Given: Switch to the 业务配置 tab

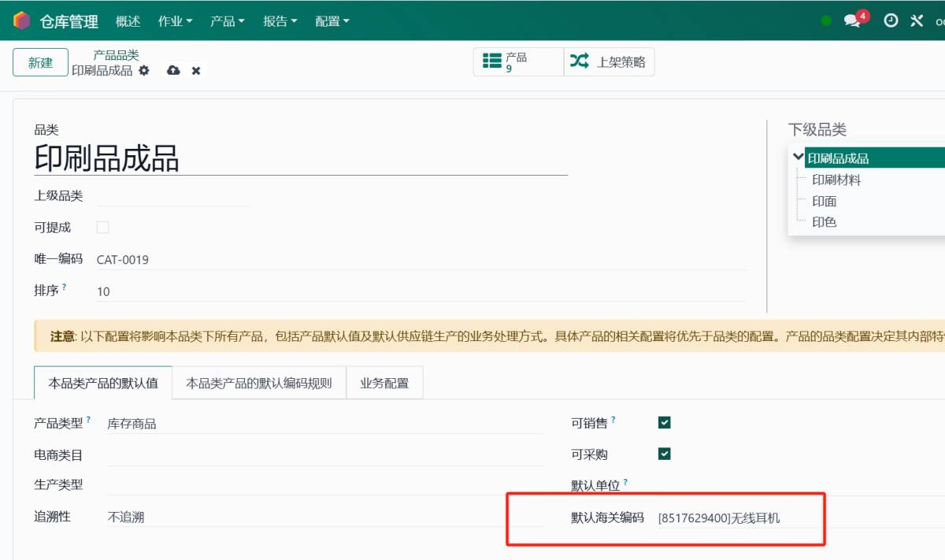Looking at the screenshot, I should (384, 384).
